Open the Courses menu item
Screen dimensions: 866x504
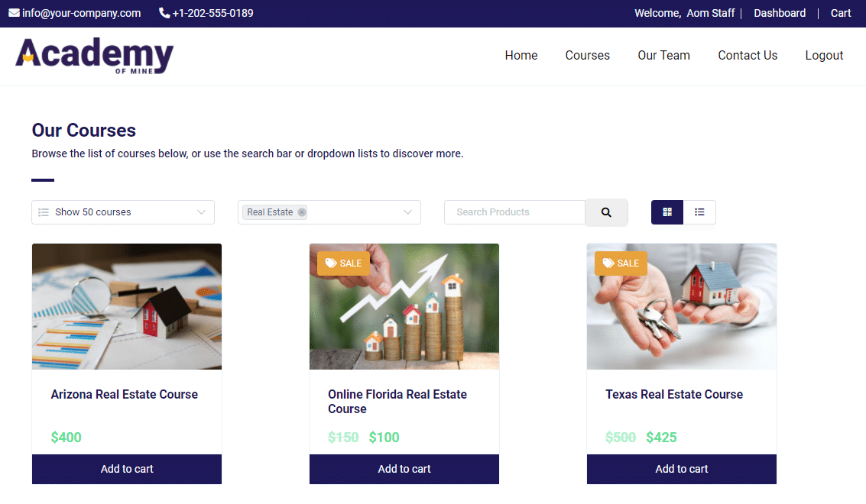(x=587, y=56)
